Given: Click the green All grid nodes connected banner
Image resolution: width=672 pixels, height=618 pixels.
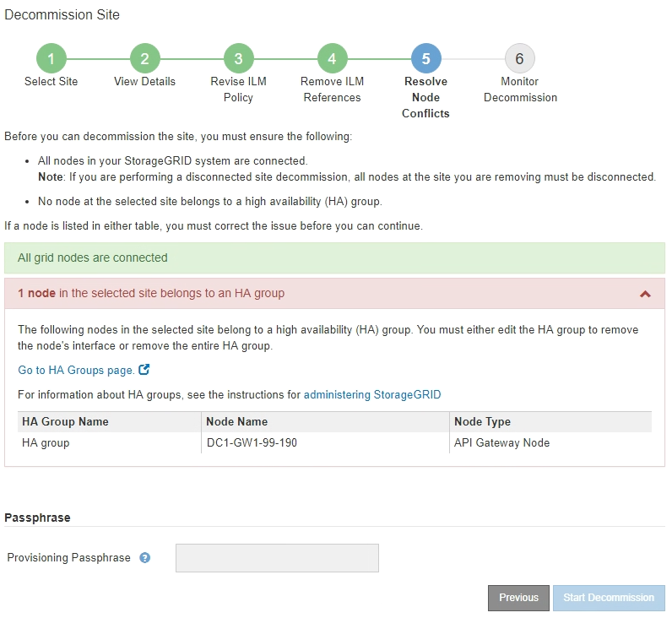Looking at the screenshot, I should tap(334, 257).
